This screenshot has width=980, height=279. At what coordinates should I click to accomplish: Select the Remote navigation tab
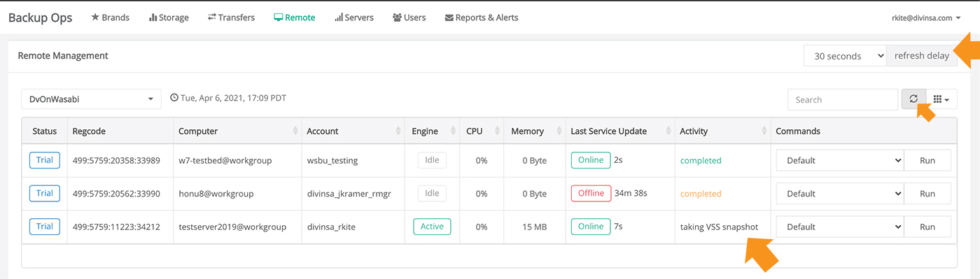(x=294, y=17)
